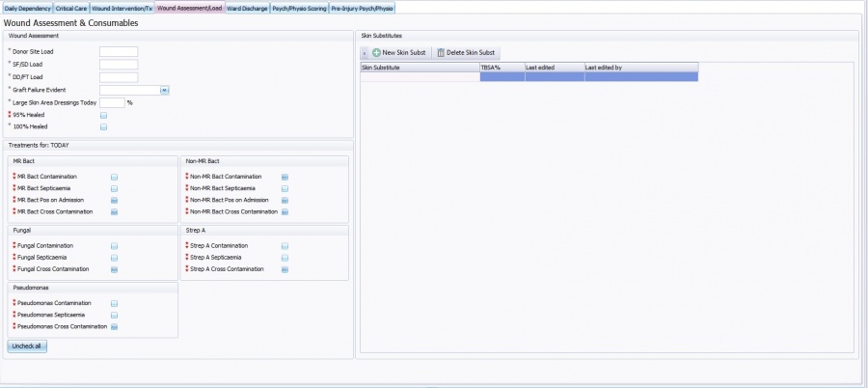Open the Graft Failure Evident dropdown
Screen dimensions: 868x388
[x=165, y=90]
